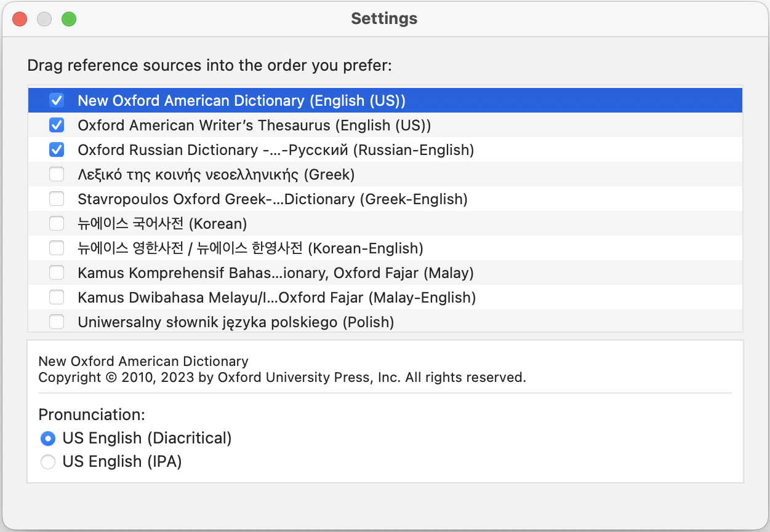The width and height of the screenshot is (770, 532).
Task: Enable the Korean dictionary checkbox
Action: pyautogui.click(x=57, y=223)
